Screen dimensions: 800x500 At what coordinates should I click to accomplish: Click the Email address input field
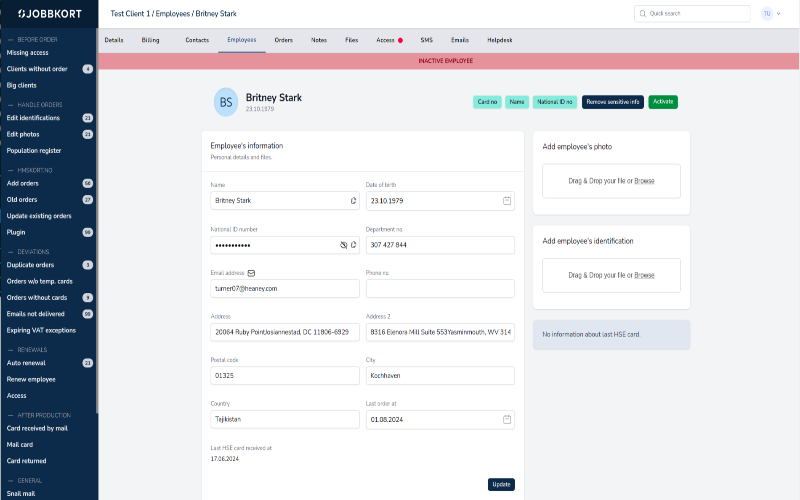[x=285, y=289]
